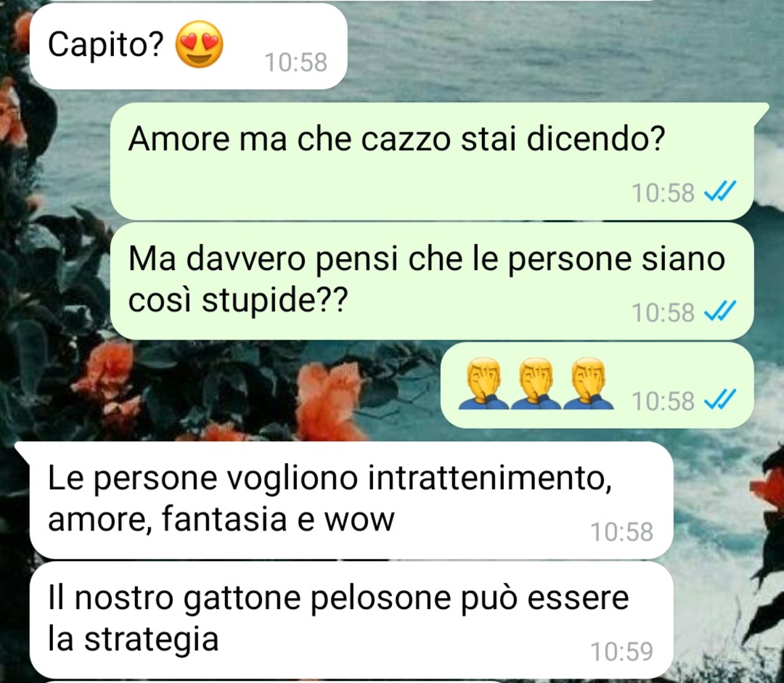784x683 pixels.
Task: Tap blue read ticks on facepalm message
Action: click(x=720, y=399)
